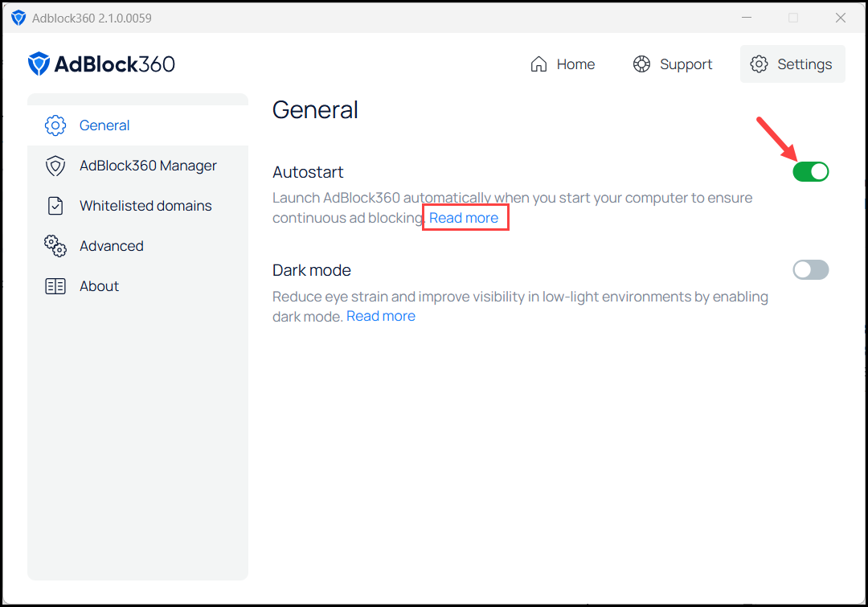Close the Adblock360 window
This screenshot has height=607, width=868.
point(841,18)
